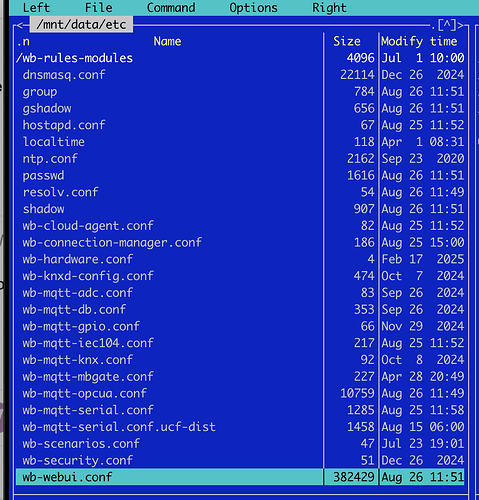
Task: Open the File menu
Action: point(98,7)
